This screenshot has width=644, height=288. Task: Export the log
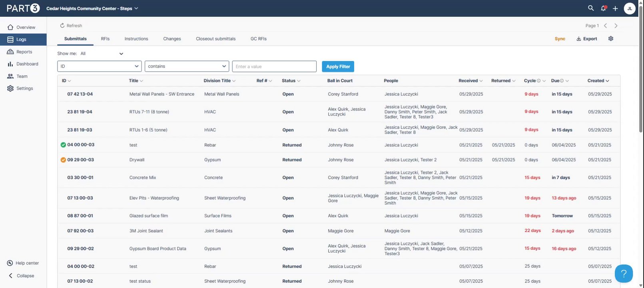coord(587,39)
